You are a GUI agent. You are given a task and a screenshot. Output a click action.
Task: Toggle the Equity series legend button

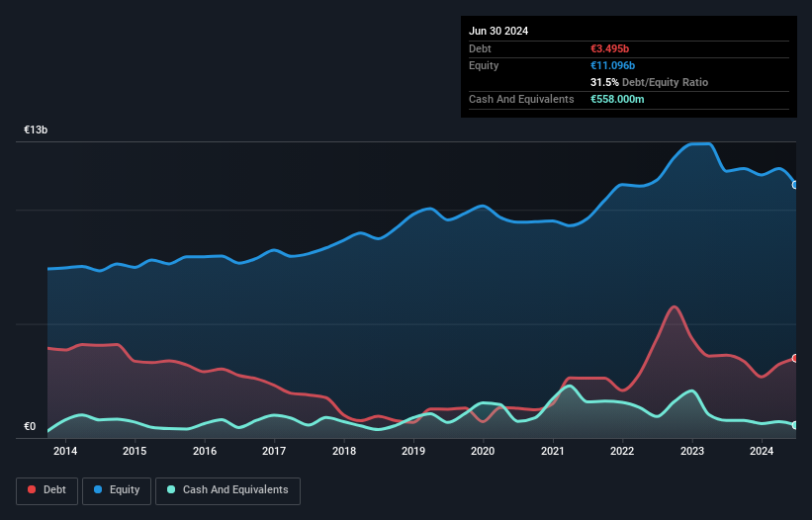(117, 490)
